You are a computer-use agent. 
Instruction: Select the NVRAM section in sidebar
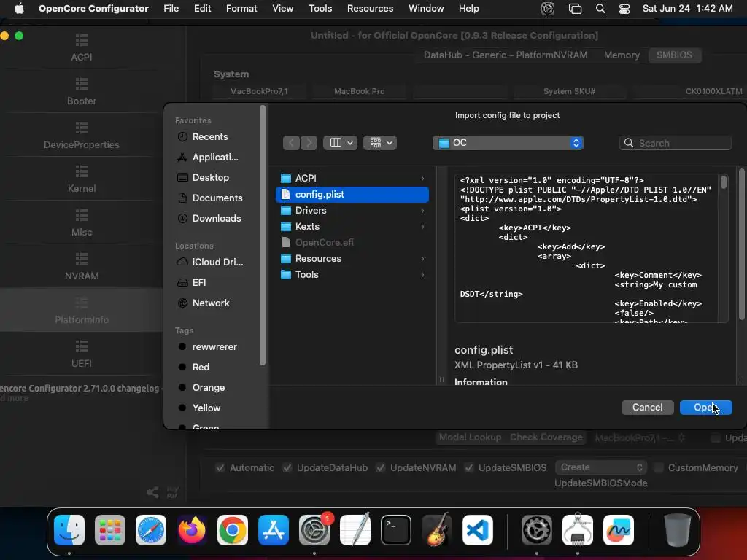point(82,267)
